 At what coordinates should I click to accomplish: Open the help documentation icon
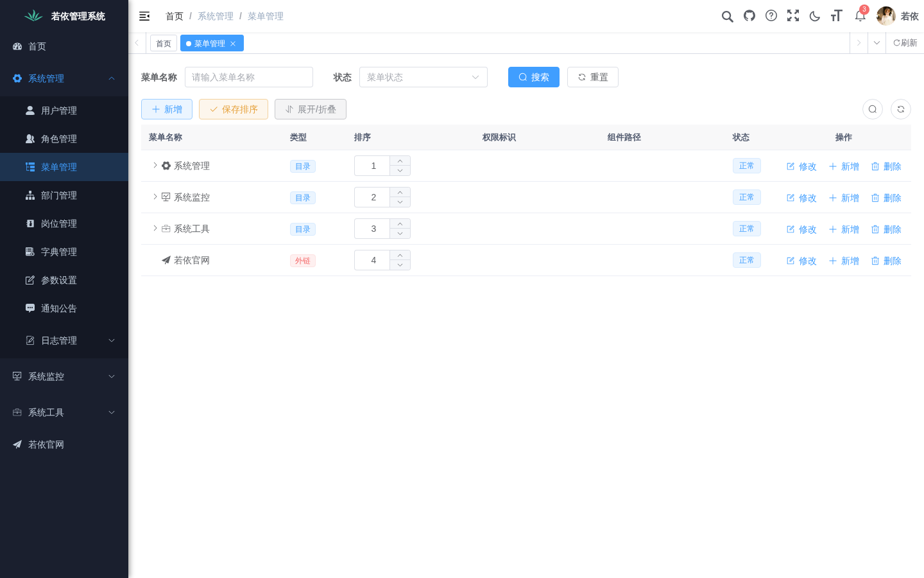coord(771,16)
